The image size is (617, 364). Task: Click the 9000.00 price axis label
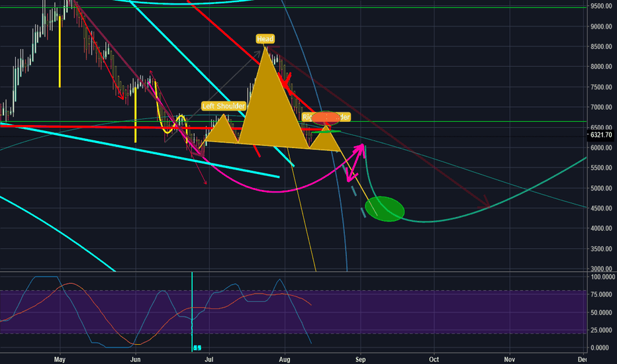click(x=601, y=26)
